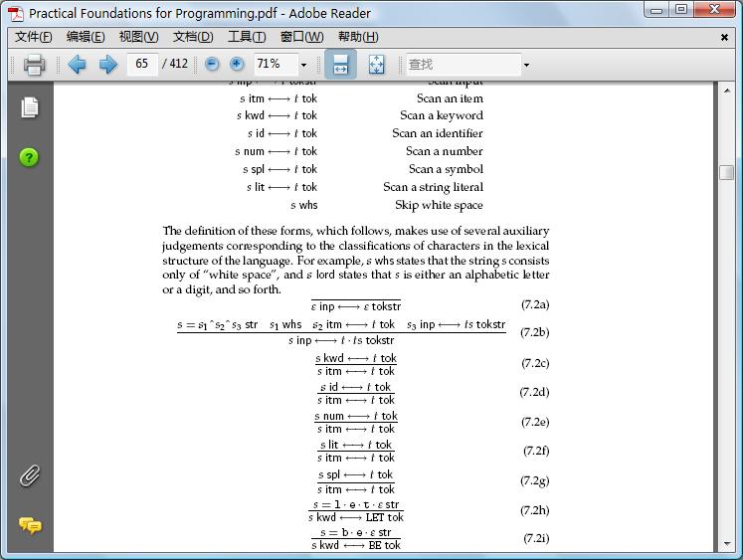Click 's kwd ⟷ LET tok' rule text
The width and height of the screenshot is (743, 560).
356,517
